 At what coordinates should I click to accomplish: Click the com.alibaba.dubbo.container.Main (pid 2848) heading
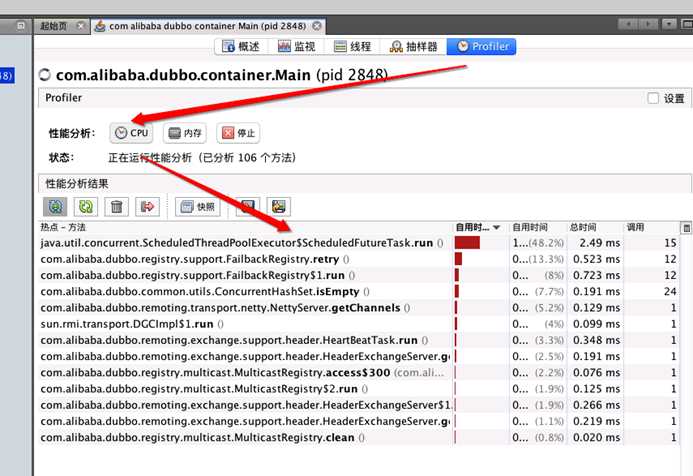click(x=222, y=75)
